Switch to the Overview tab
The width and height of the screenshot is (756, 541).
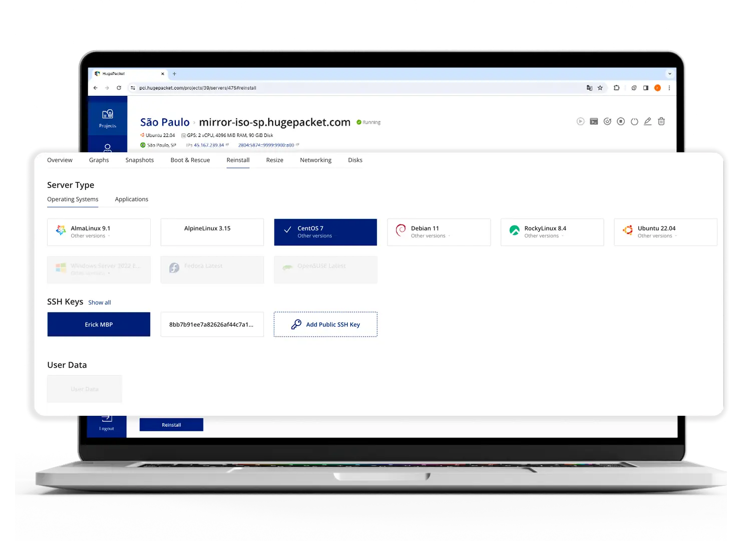point(60,160)
